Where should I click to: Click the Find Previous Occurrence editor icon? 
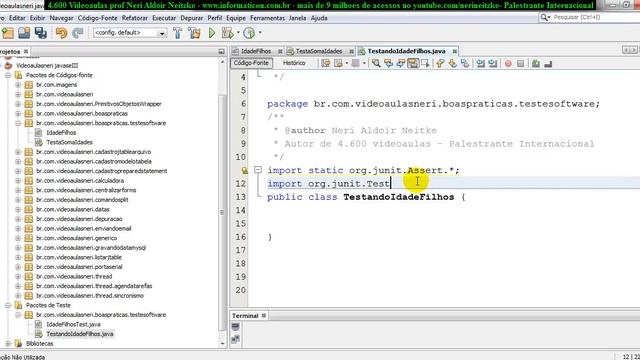pyautogui.click(x=388, y=63)
